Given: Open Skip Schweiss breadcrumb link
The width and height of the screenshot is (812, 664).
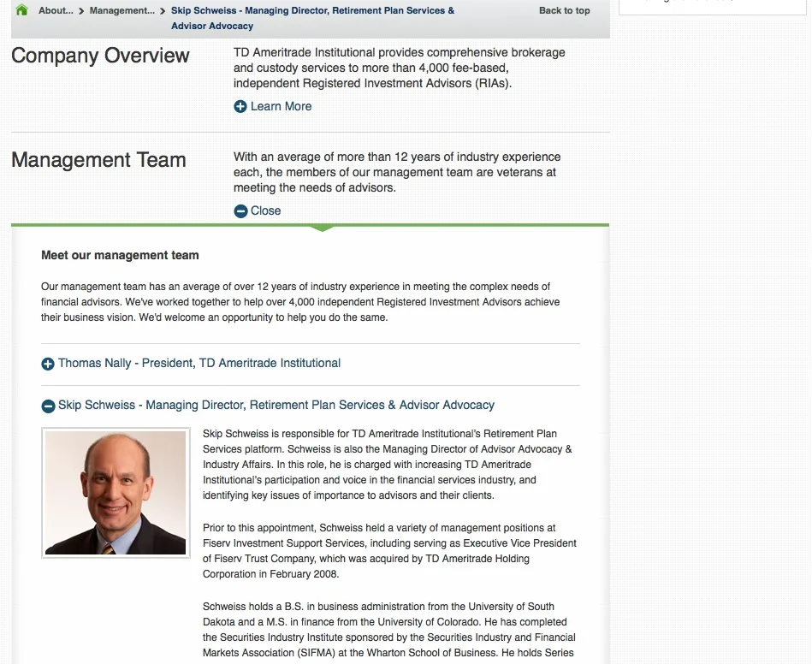Looking at the screenshot, I should [x=313, y=18].
